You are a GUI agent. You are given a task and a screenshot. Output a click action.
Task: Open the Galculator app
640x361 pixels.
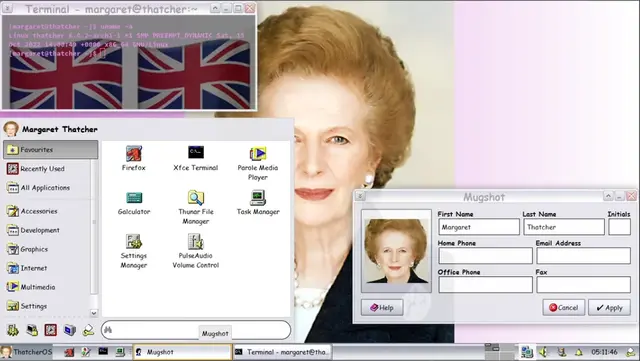(134, 203)
